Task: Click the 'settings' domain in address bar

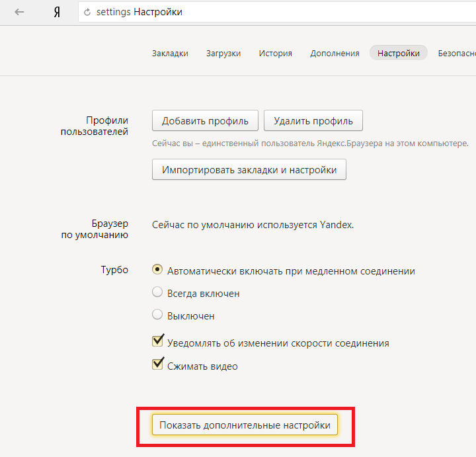Action: point(113,13)
